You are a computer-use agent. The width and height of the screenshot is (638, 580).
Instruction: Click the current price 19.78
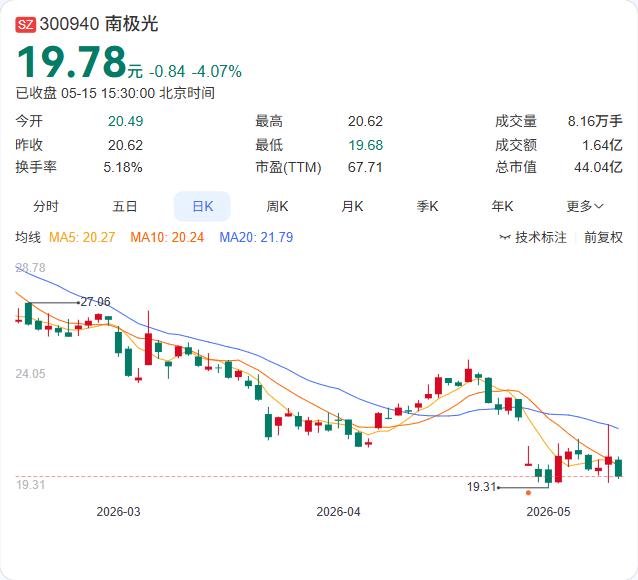(x=72, y=62)
